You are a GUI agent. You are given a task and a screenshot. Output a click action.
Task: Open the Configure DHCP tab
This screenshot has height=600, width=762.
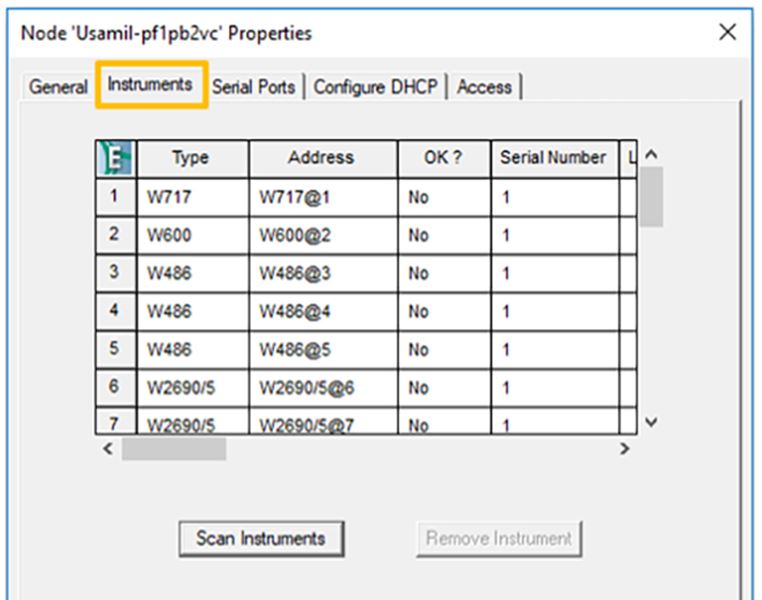[x=375, y=87]
